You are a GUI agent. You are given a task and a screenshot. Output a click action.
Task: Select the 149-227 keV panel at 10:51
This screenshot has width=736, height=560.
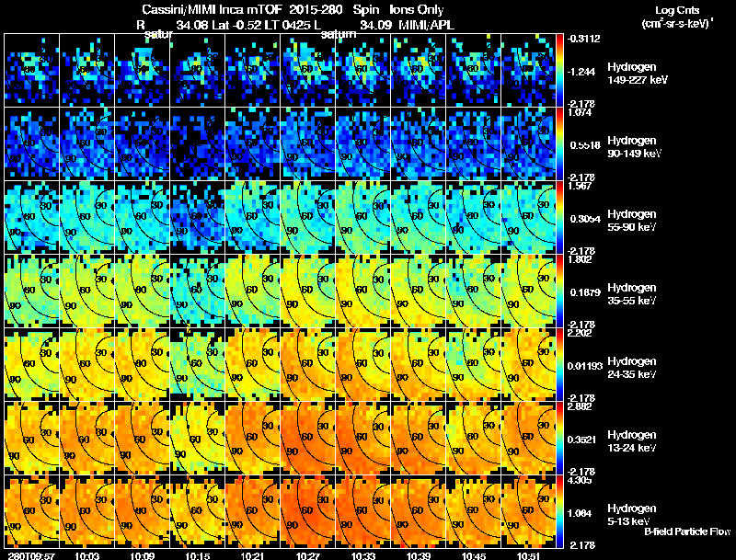point(528,71)
